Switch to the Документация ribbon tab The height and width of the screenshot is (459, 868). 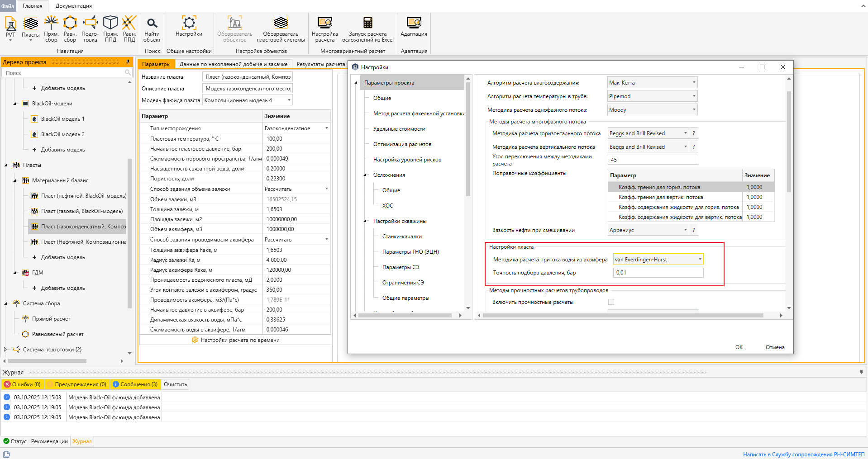[x=73, y=6]
